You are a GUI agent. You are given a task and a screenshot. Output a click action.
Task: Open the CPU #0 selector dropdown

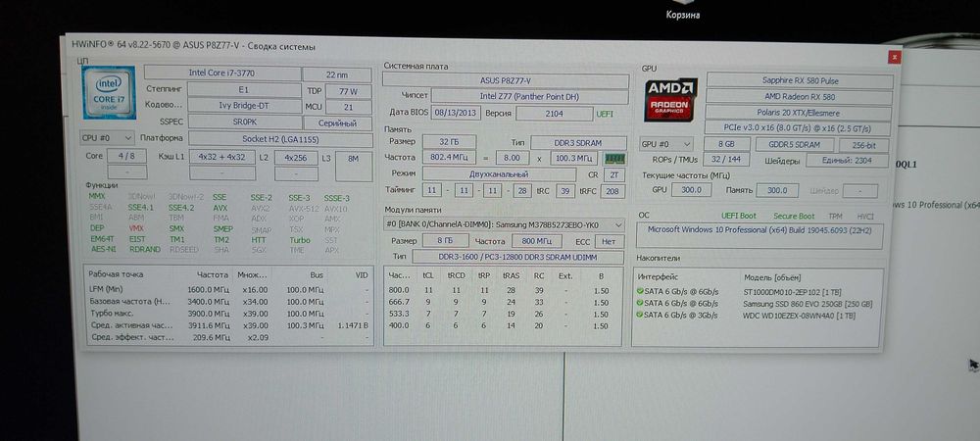(107, 138)
